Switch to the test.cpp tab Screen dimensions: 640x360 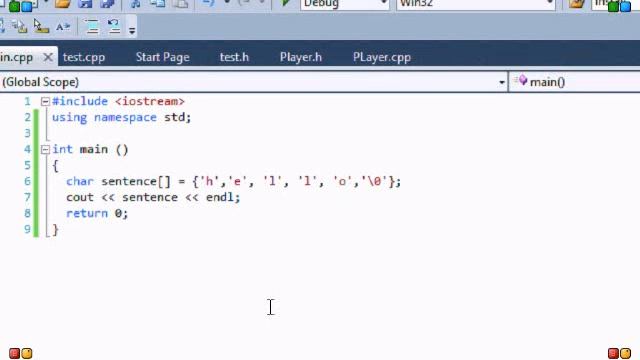tap(84, 57)
